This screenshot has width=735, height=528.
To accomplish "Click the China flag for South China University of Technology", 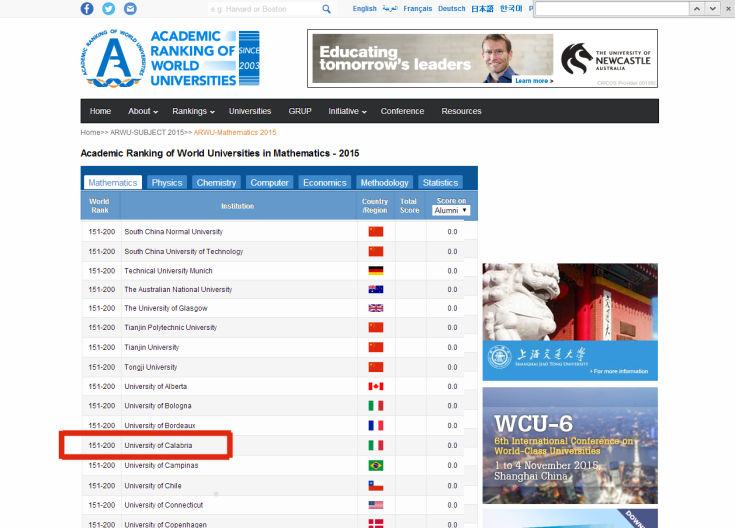I will tap(376, 251).
